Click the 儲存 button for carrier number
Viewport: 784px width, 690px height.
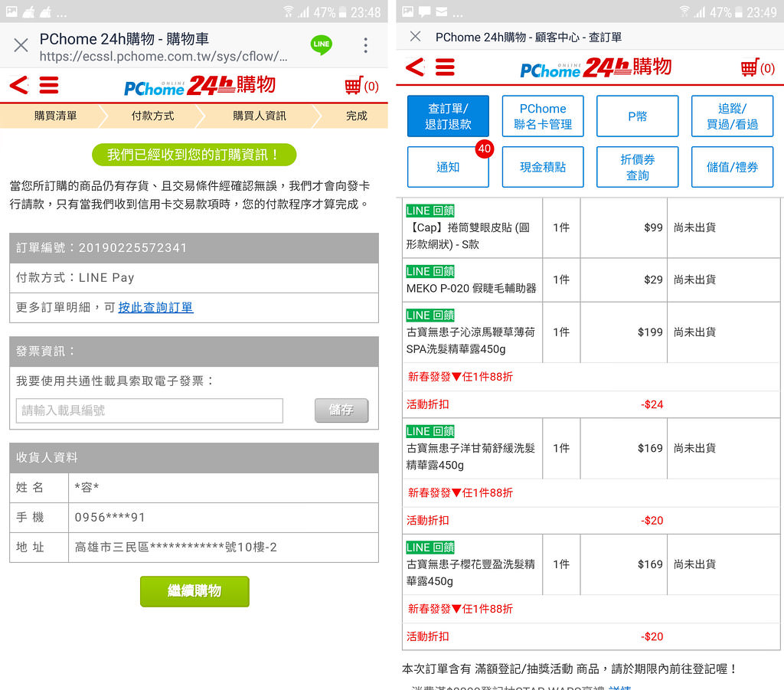(x=341, y=410)
